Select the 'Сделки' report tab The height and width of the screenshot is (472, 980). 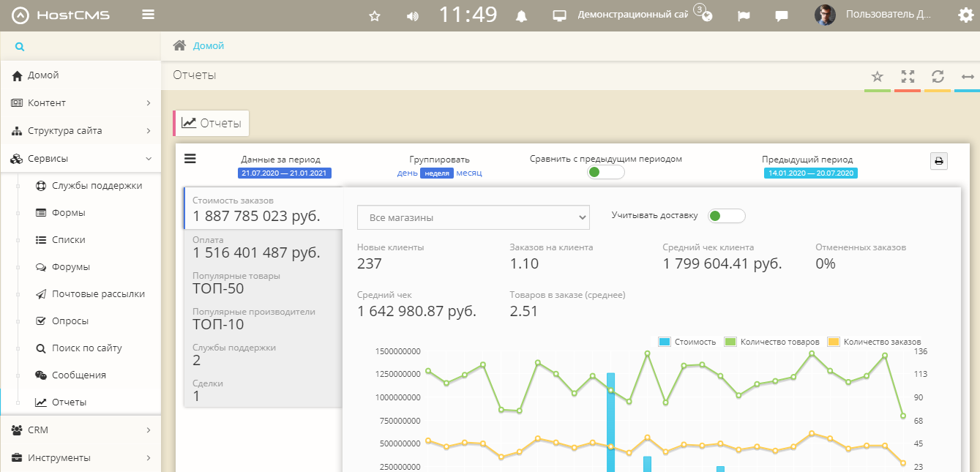click(263, 391)
